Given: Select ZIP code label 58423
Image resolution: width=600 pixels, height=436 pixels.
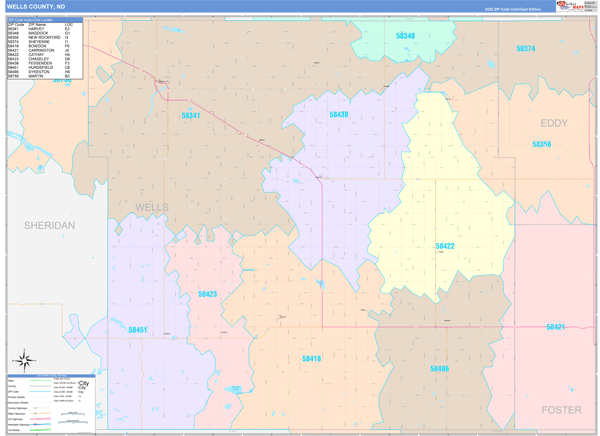Looking at the screenshot, I should point(207,294).
